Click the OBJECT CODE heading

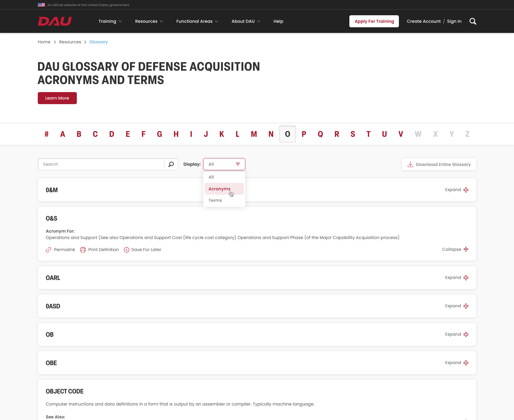pos(65,391)
